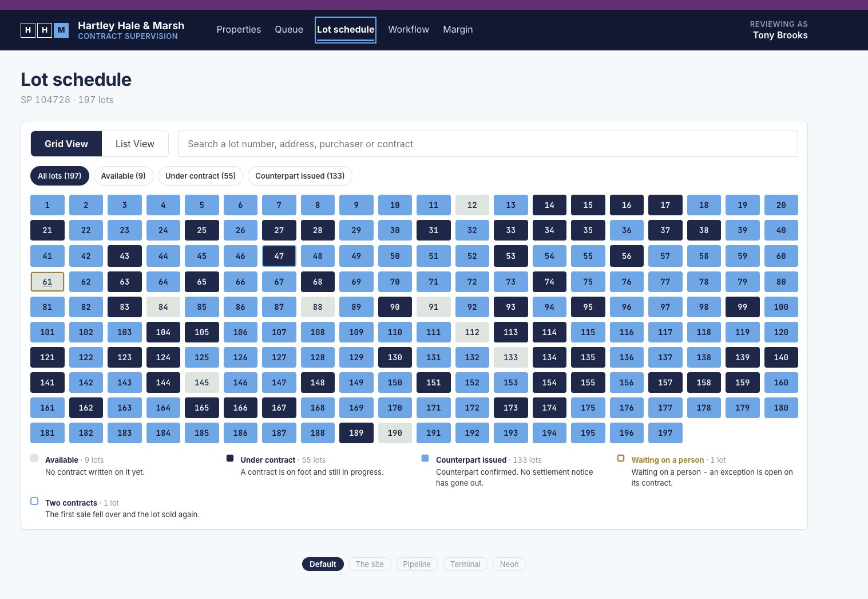This screenshot has width=868, height=599.
Task: Open lot 61 waiting on a person
Action: point(47,282)
